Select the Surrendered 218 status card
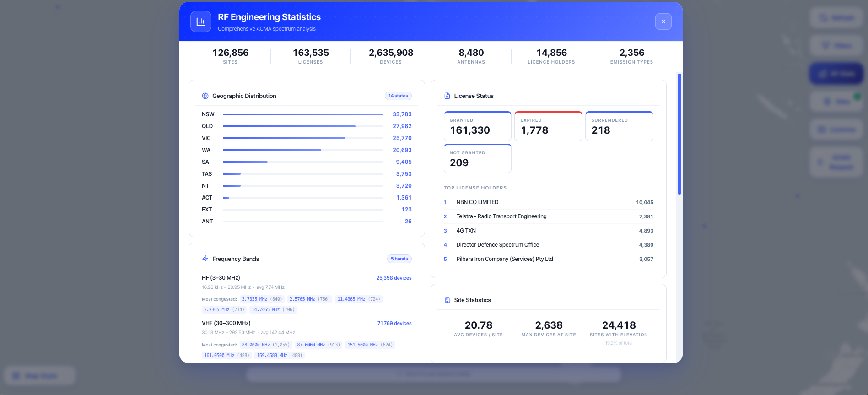 coord(619,126)
